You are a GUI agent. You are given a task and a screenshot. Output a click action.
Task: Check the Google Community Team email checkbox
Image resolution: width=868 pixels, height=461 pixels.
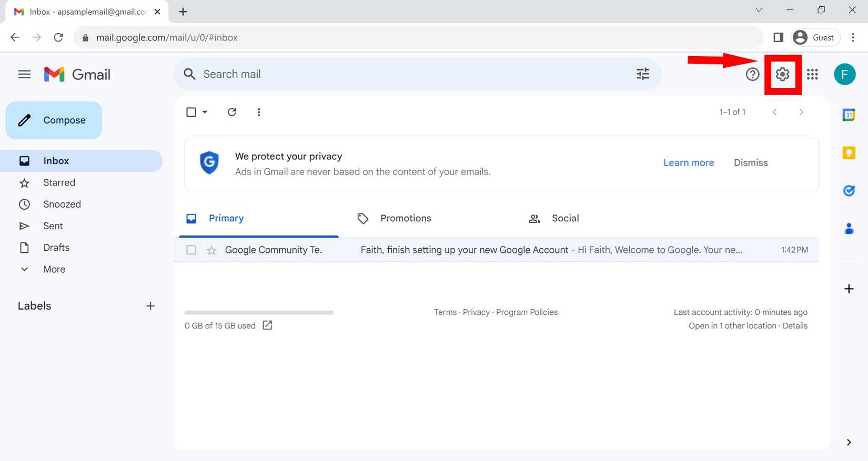pos(191,250)
